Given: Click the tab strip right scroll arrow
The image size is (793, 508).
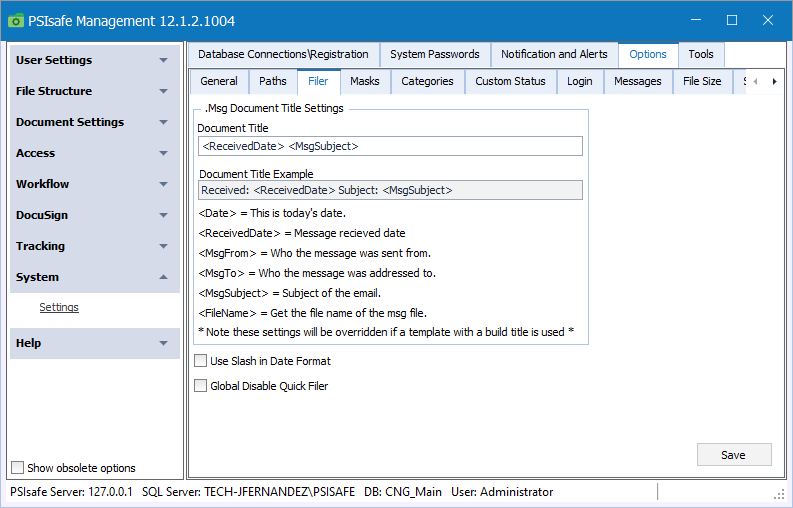Looking at the screenshot, I should point(774,81).
